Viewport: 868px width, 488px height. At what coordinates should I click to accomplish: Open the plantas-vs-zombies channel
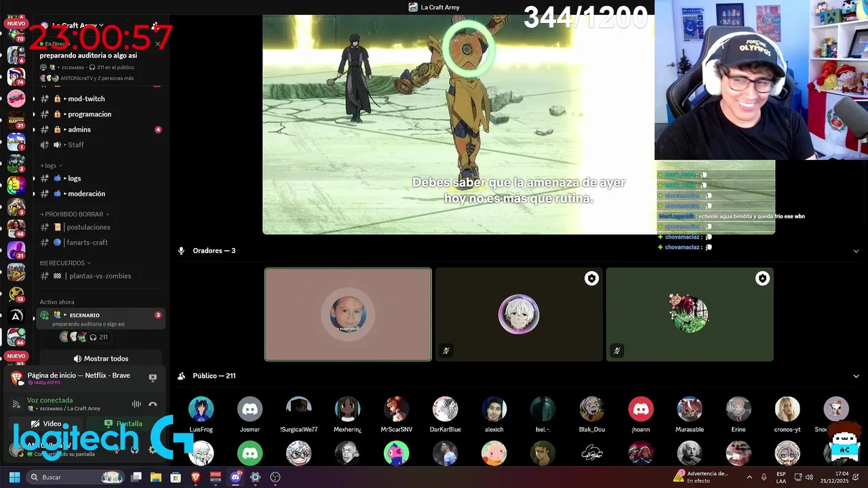[99, 276]
